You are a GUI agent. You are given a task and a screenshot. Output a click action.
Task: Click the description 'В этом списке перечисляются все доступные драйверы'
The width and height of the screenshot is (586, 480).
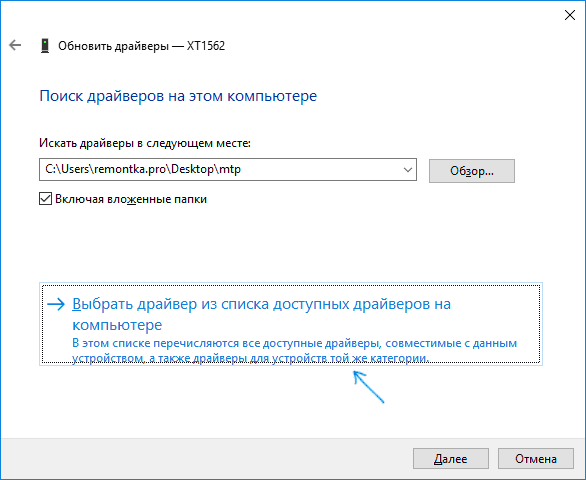pyautogui.click(x=294, y=350)
